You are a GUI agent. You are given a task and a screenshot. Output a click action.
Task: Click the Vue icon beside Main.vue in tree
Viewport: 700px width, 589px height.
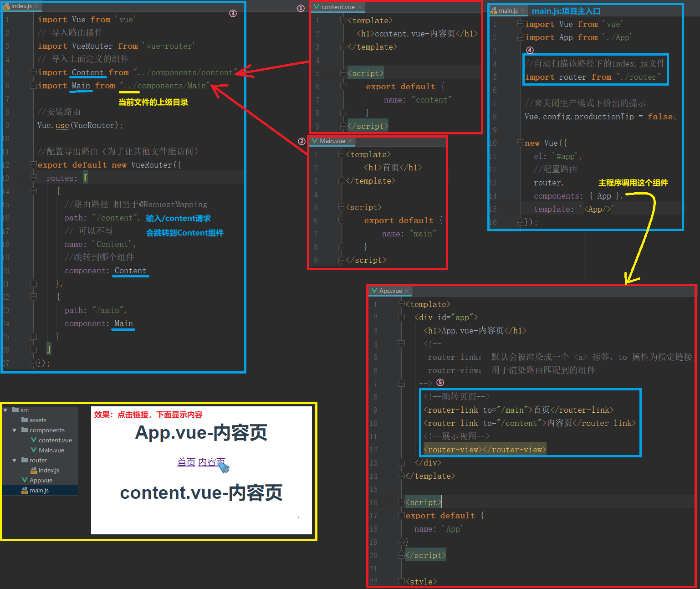(34, 450)
